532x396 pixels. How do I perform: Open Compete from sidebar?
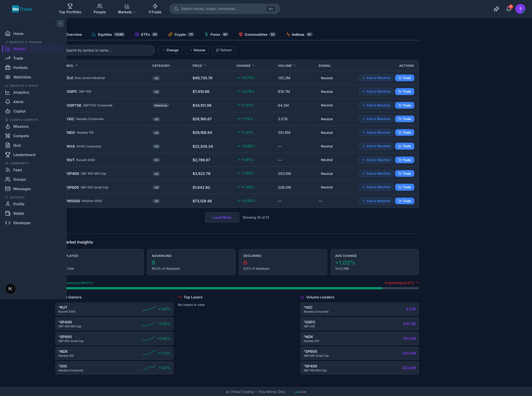coord(33,136)
